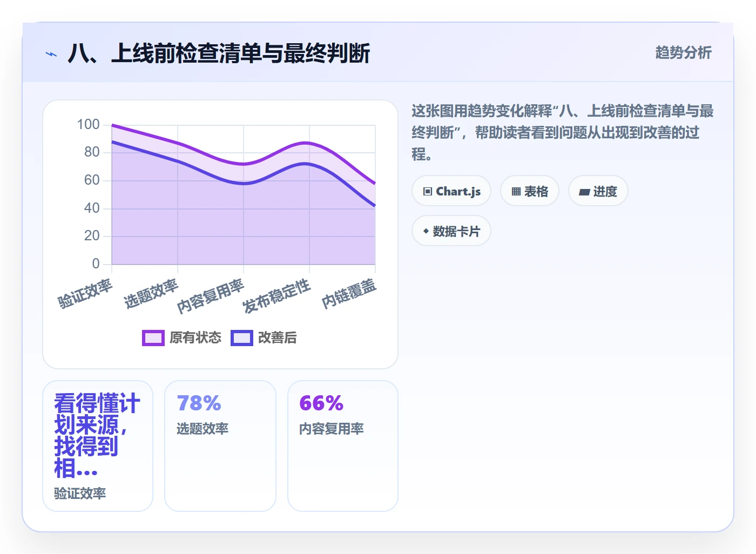Click the 发布稳定性 x-axis label
Screen dimensions: 756x554
pyautogui.click(x=277, y=296)
